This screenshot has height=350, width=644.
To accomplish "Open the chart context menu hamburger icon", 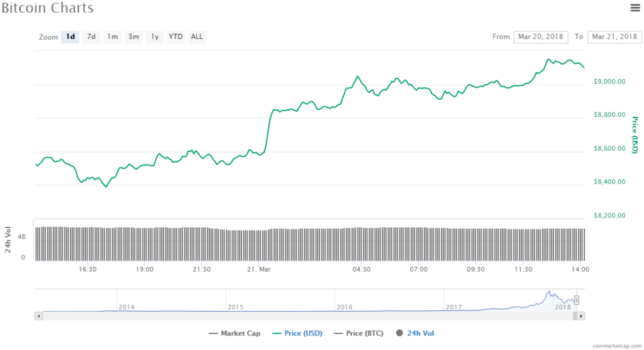I will [635, 8].
